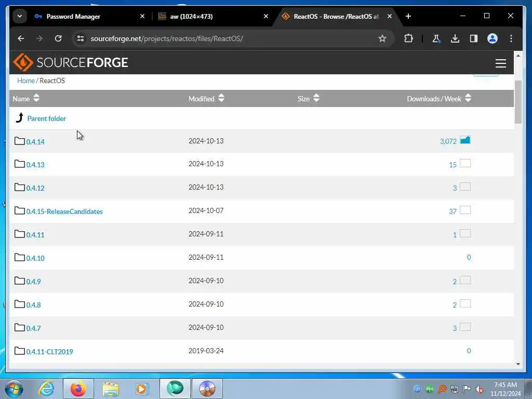Show browser downloads
The height and width of the screenshot is (399, 532).
point(455,38)
